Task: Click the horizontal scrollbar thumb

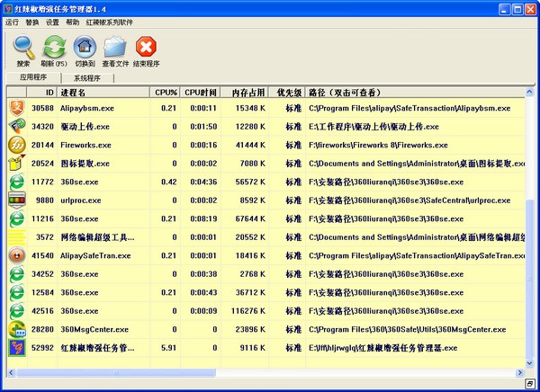Action: coord(116,372)
